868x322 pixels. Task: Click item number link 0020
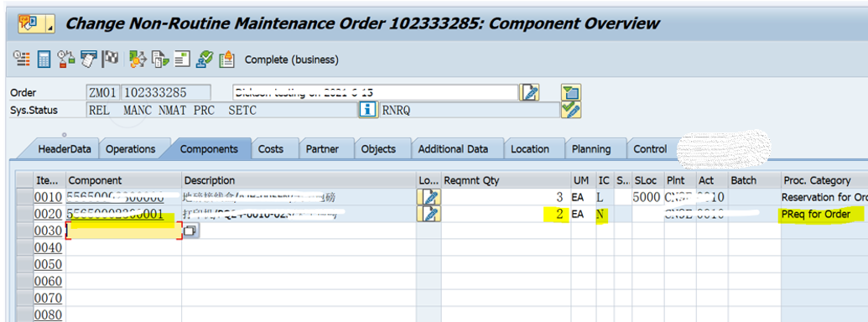pyautogui.click(x=48, y=214)
